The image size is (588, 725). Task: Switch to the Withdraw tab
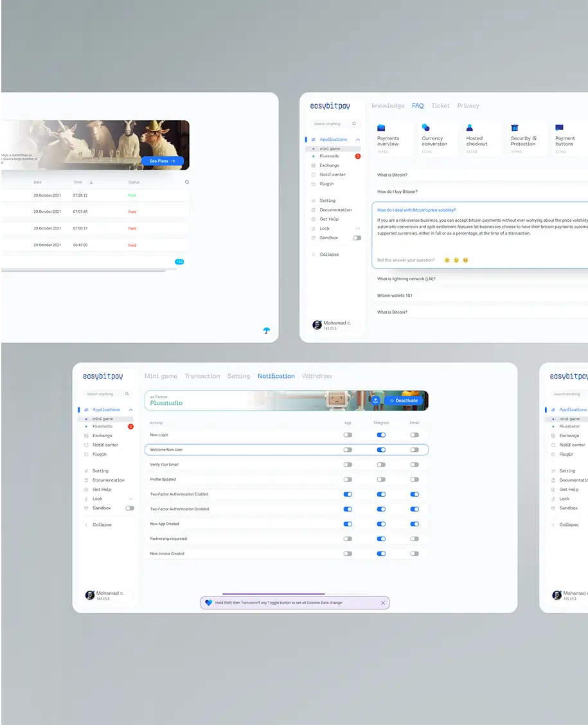click(317, 376)
